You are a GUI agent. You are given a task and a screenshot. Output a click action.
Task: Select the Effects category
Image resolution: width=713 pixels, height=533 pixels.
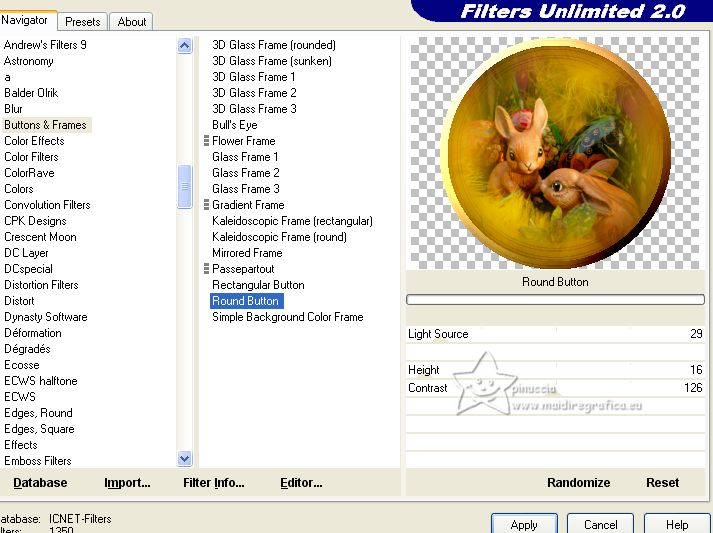(x=20, y=445)
